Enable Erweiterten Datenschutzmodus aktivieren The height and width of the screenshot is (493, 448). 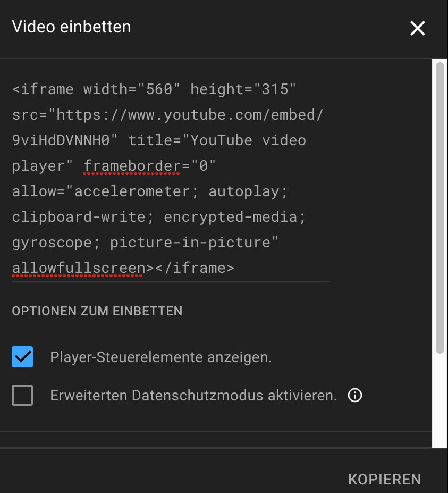tap(22, 395)
